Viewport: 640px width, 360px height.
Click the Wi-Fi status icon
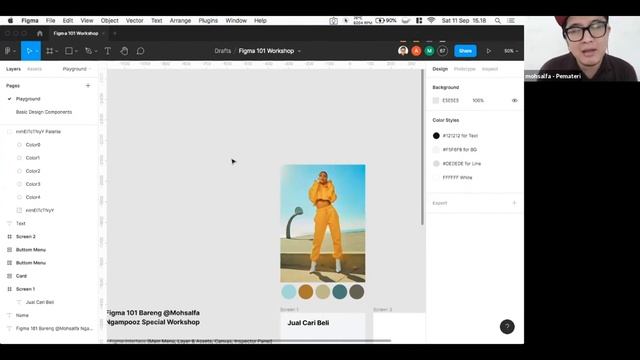[431, 20]
